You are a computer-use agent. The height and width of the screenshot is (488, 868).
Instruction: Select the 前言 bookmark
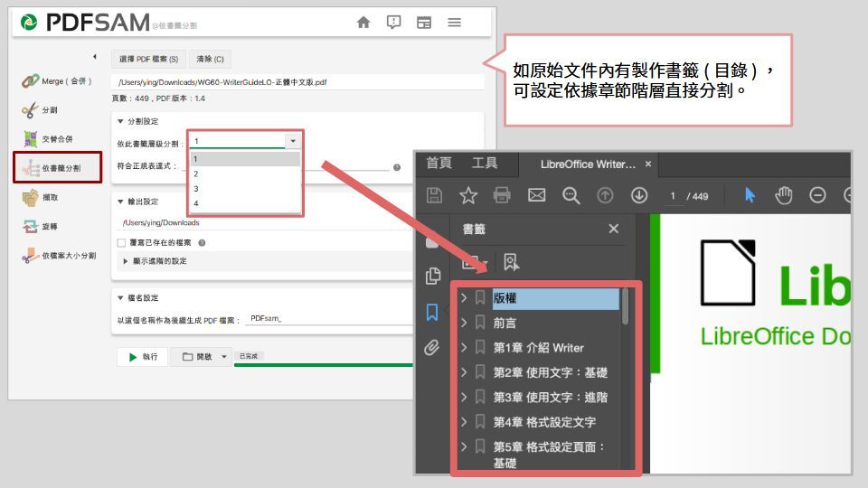(505, 323)
